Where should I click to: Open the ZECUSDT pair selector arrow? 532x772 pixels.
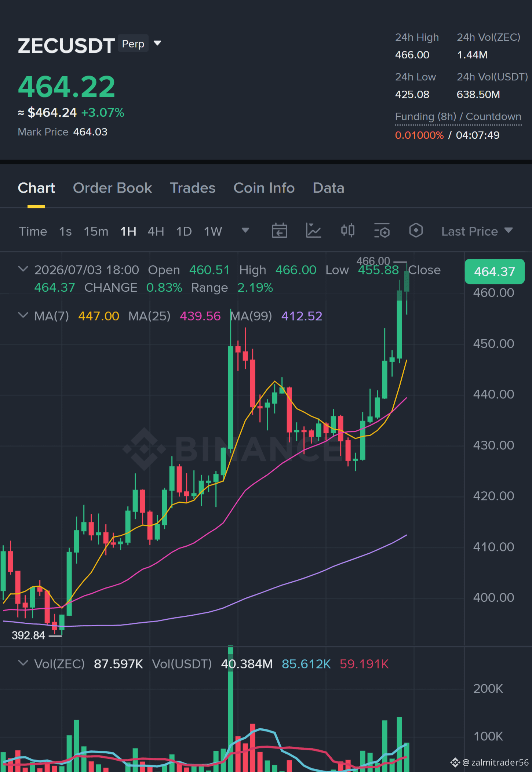point(157,43)
